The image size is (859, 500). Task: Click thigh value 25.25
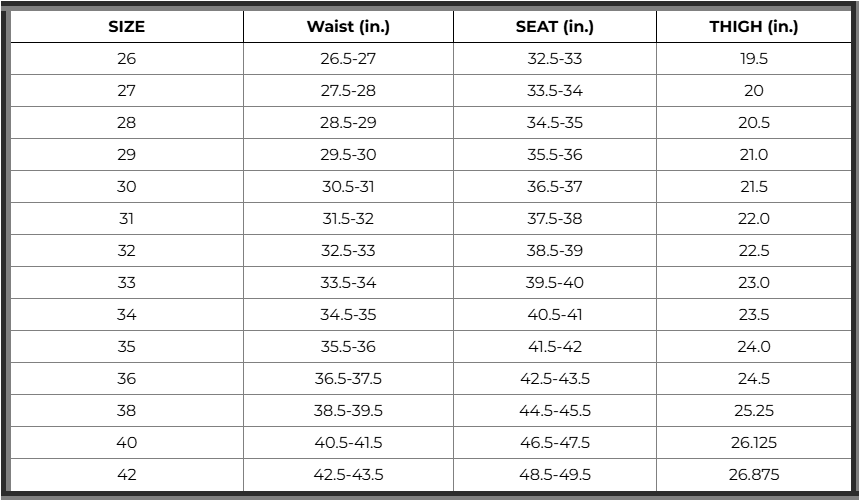tap(754, 410)
